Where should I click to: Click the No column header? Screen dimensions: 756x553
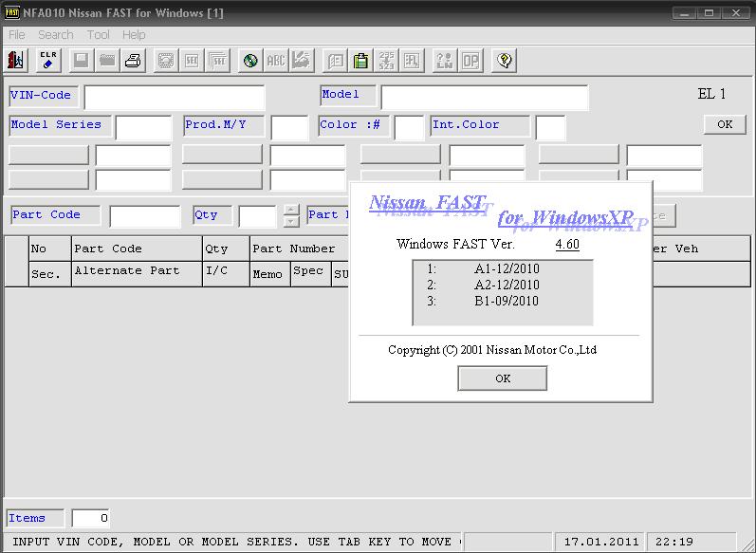pyautogui.click(x=50, y=249)
